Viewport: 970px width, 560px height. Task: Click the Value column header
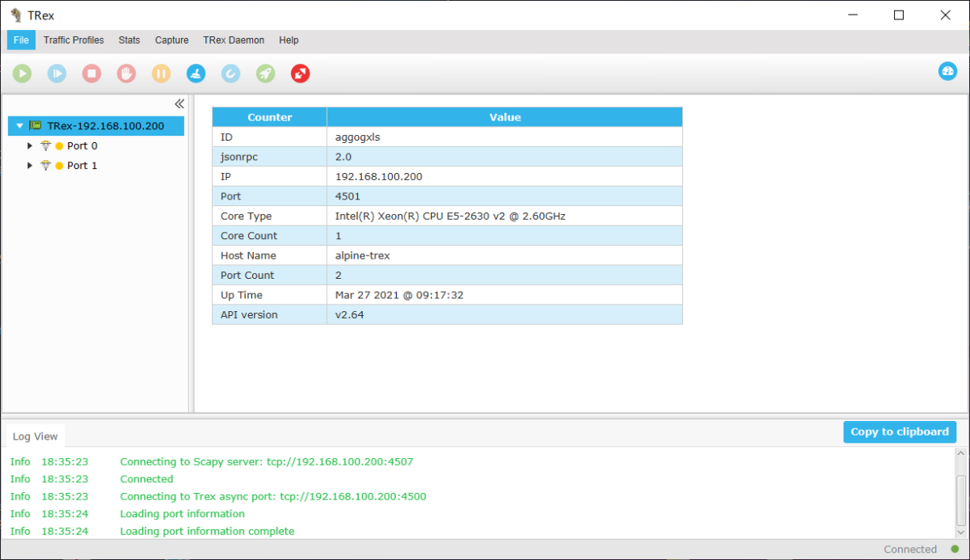pyautogui.click(x=505, y=117)
